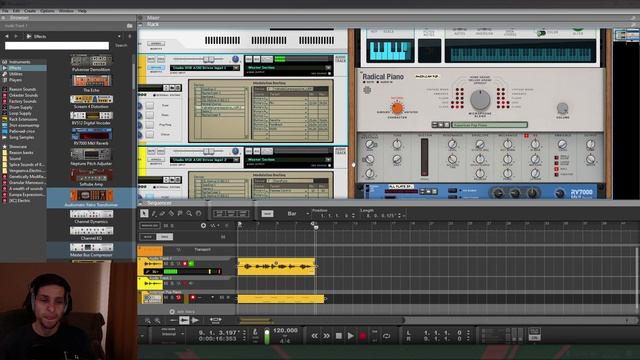The height and width of the screenshot is (360, 640).
Task: Open the File menu
Action: [x=5, y=11]
